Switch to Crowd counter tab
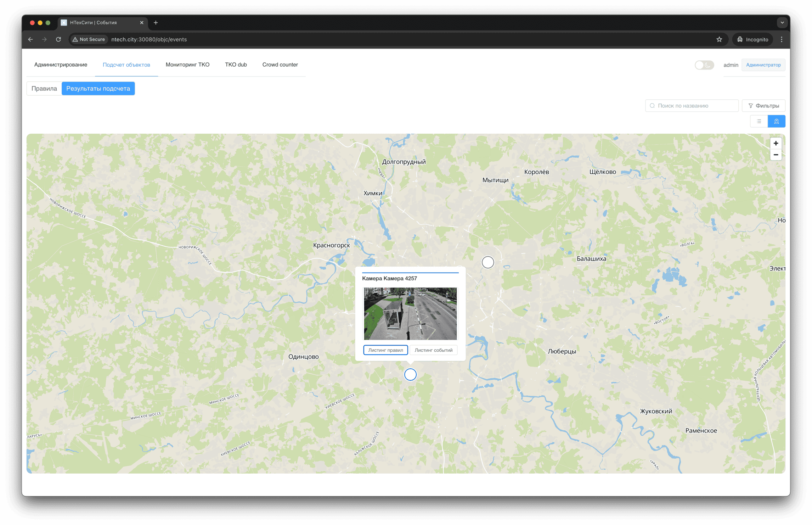The width and height of the screenshot is (812, 525). click(x=280, y=65)
